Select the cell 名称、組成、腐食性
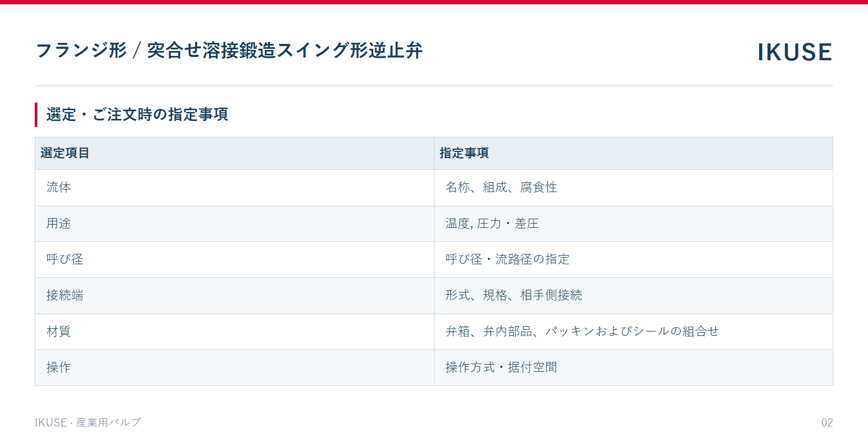This screenshot has width=868, height=446. tap(634, 188)
